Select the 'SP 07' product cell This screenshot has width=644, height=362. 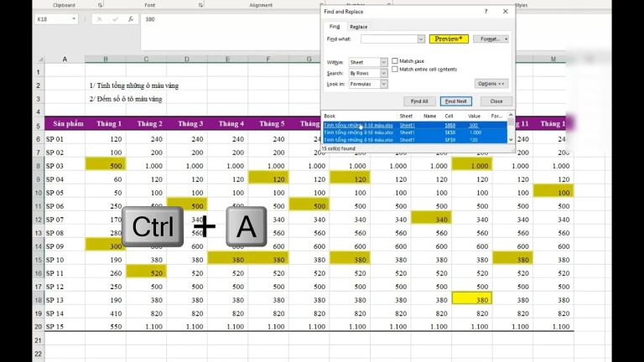(65, 220)
